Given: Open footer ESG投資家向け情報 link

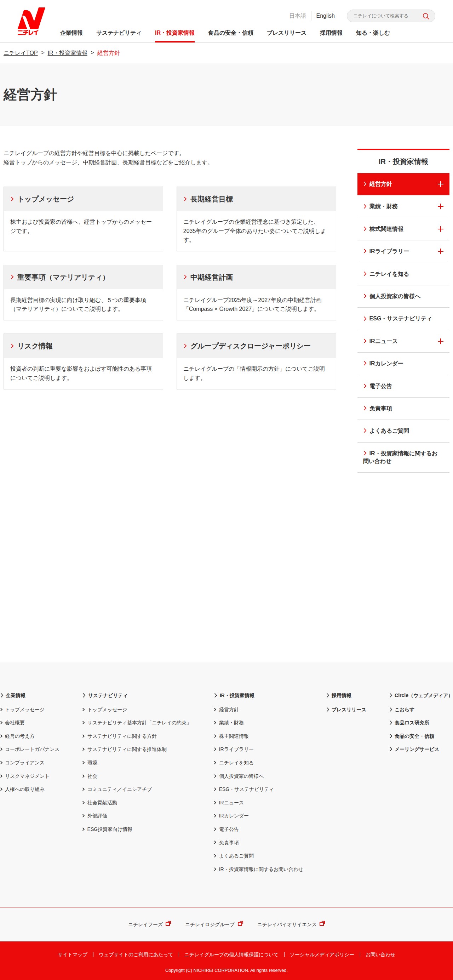Looking at the screenshot, I should coord(110,829).
